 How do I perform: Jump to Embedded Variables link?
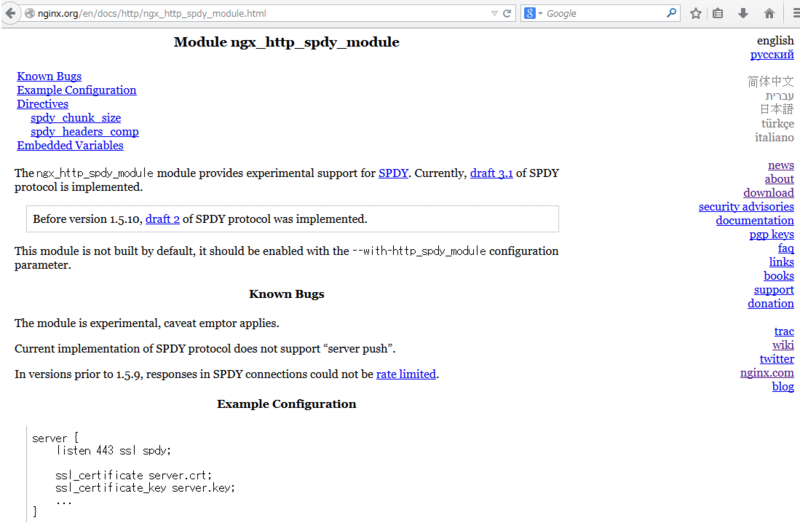(x=70, y=145)
